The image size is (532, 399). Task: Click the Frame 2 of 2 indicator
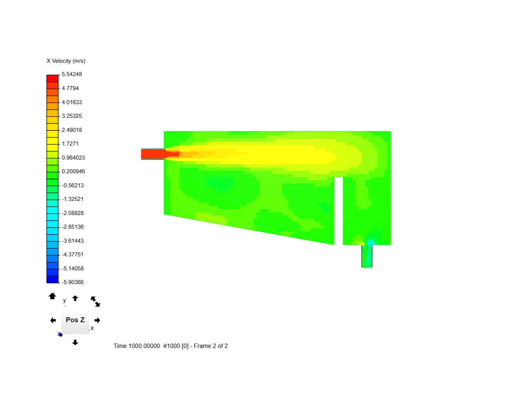tap(211, 346)
